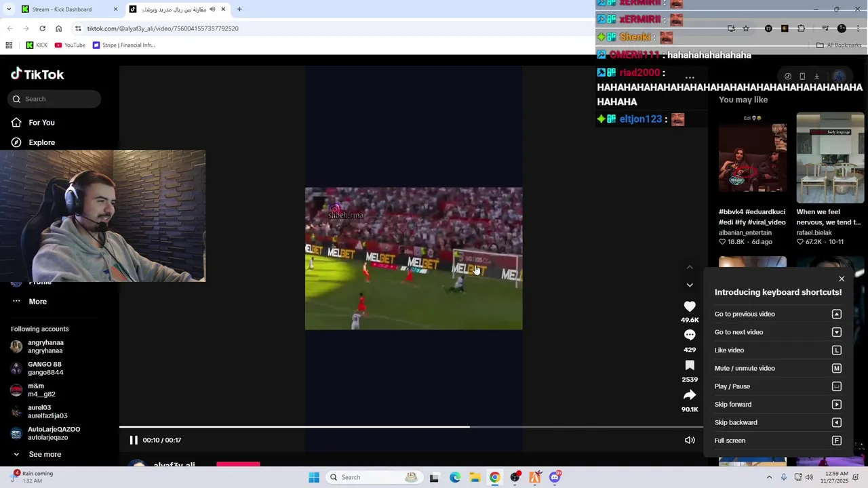Open Discord from the taskbar
Image resolution: width=868 pixels, height=488 pixels.
click(555, 477)
